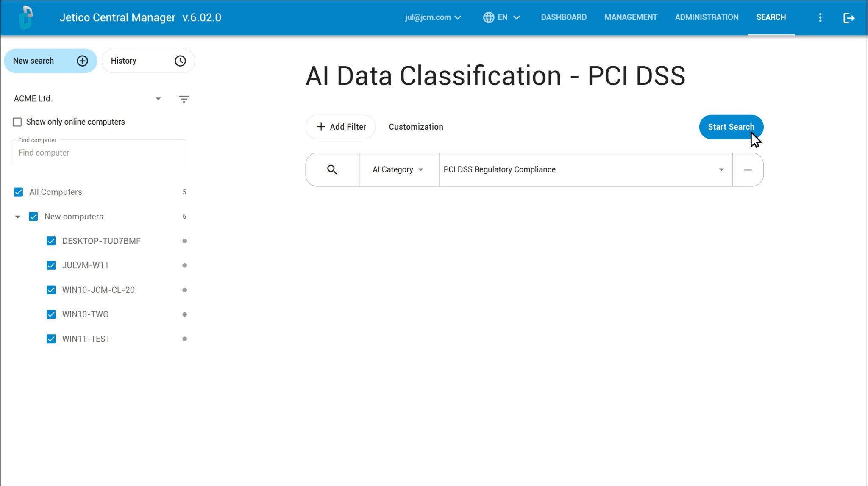Viewport: 868px width, 486px height.
Task: Uncheck the WIN11-TEST checkbox
Action: [51, 339]
